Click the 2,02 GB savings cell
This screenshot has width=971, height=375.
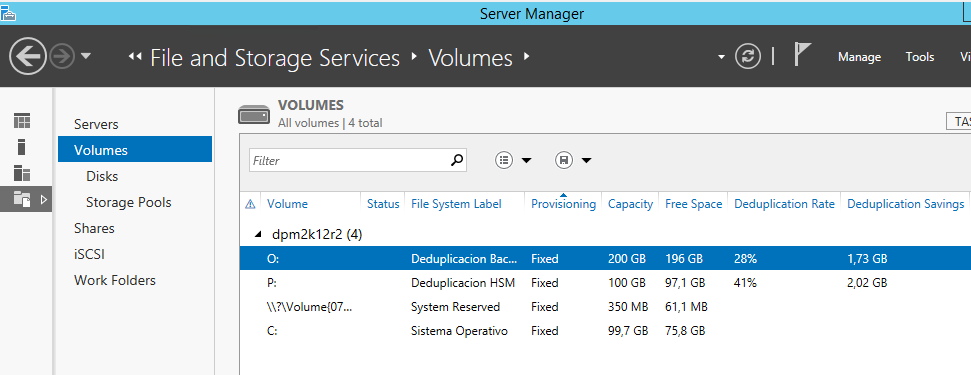tap(867, 283)
